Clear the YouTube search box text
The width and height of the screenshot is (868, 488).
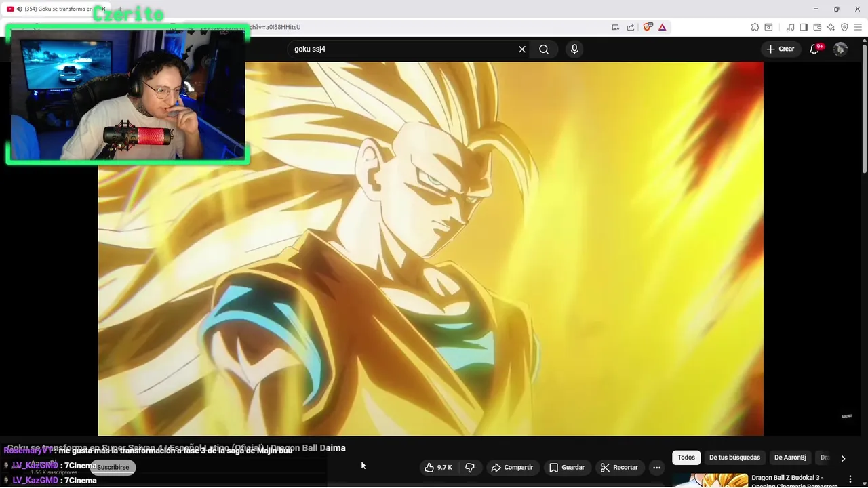522,49
